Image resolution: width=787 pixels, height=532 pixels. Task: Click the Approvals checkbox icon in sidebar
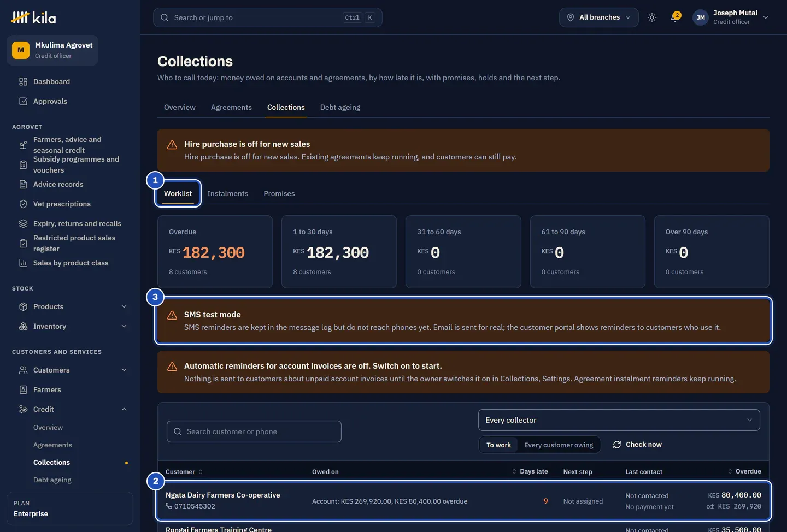click(23, 101)
